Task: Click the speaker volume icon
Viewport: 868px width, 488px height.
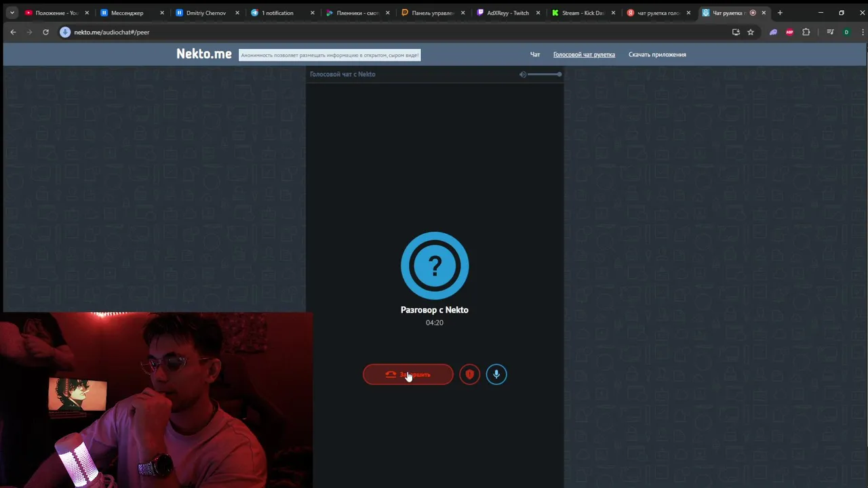Action: point(522,75)
